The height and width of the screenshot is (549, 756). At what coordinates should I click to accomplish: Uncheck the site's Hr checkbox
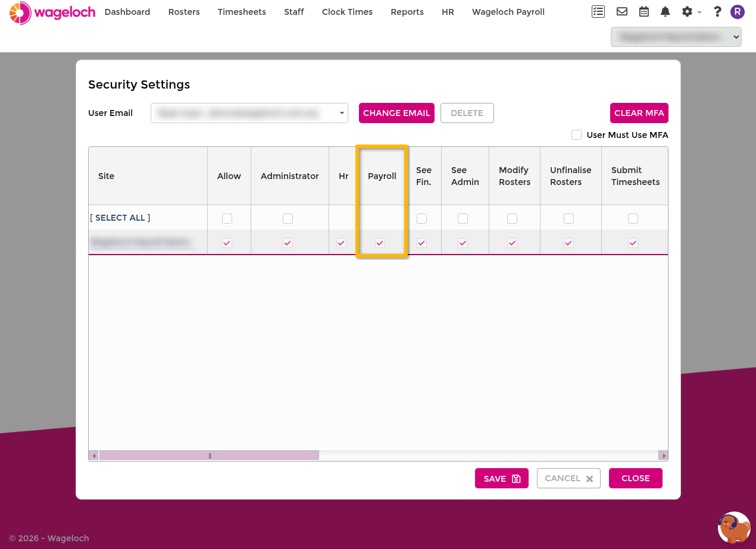(x=341, y=243)
